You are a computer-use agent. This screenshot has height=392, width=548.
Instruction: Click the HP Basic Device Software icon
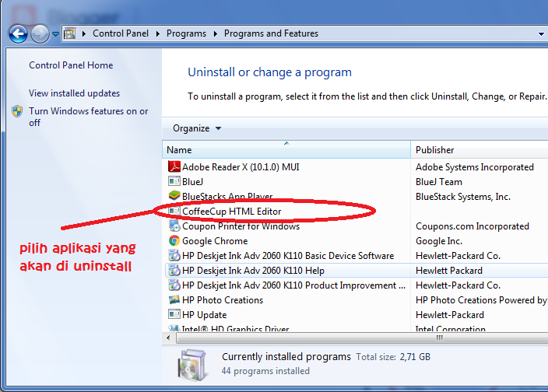174,256
